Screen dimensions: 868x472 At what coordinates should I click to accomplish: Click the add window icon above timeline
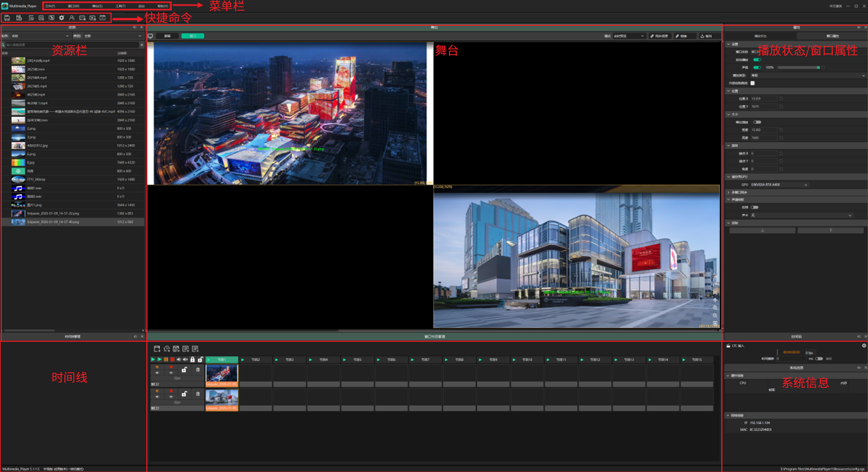tap(157, 349)
